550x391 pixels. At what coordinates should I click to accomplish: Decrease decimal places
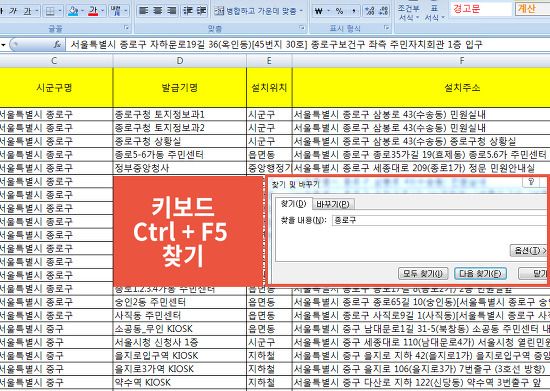click(383, 11)
